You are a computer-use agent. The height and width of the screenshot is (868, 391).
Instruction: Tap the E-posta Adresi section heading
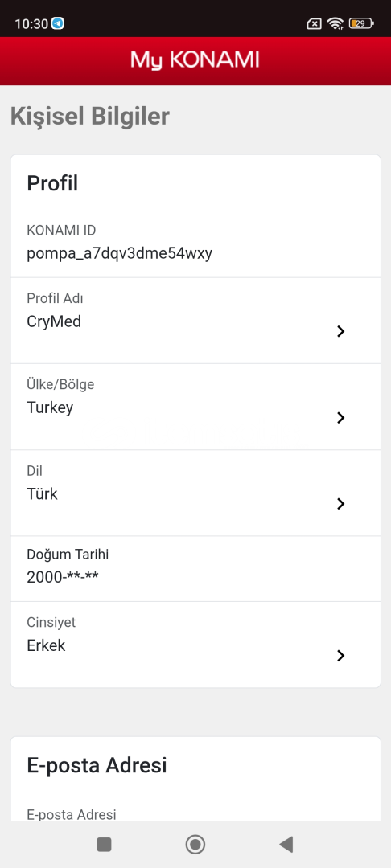(x=97, y=766)
